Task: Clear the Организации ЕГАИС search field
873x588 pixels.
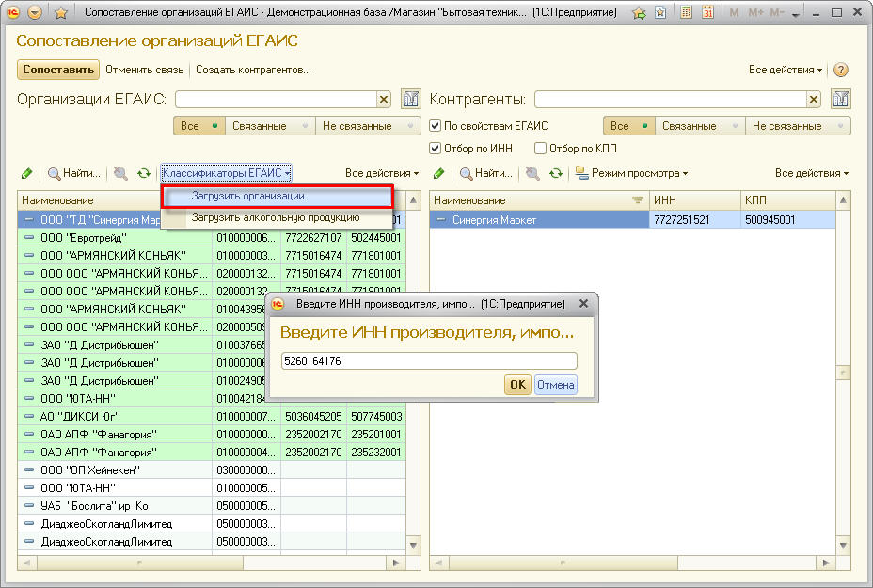Action: point(384,100)
